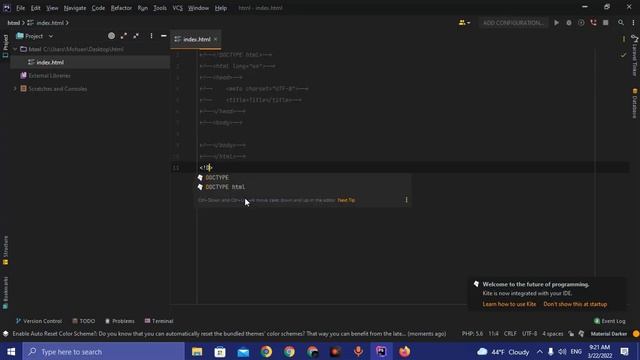Open the Version Control tool window

pyautogui.click(x=39, y=321)
